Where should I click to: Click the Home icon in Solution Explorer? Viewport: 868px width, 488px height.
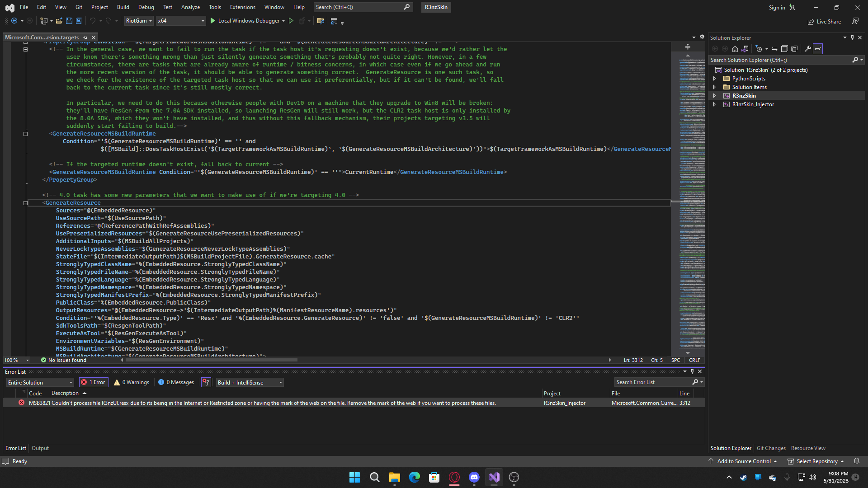735,48
